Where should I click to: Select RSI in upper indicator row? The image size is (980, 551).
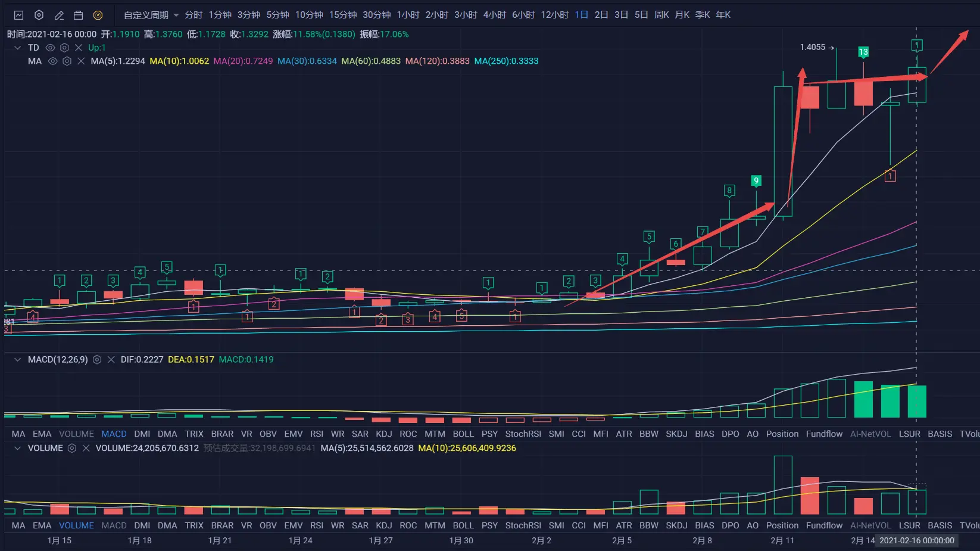click(317, 434)
